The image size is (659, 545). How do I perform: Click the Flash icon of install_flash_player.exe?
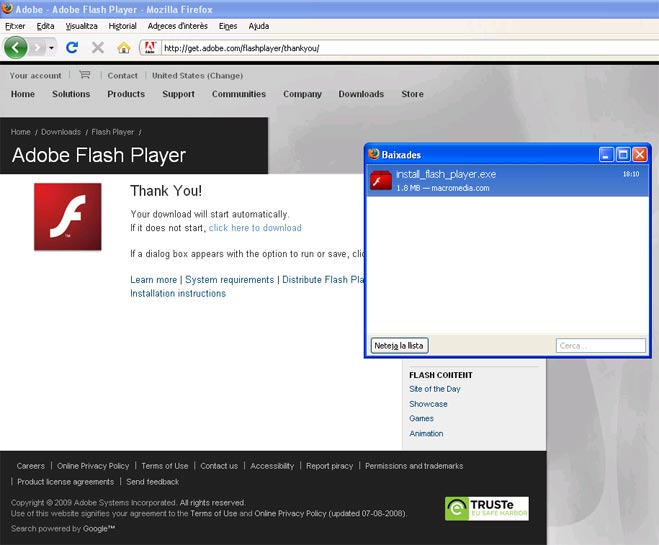(381, 180)
